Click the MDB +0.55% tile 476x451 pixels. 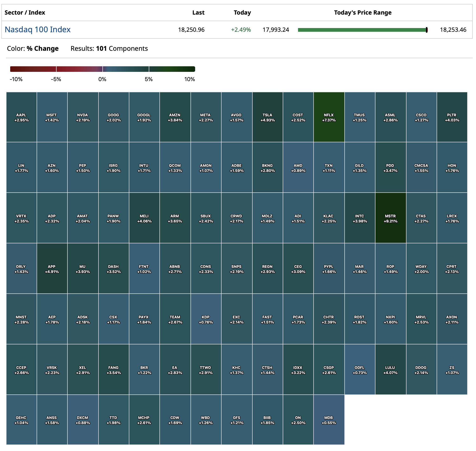pos(329,420)
